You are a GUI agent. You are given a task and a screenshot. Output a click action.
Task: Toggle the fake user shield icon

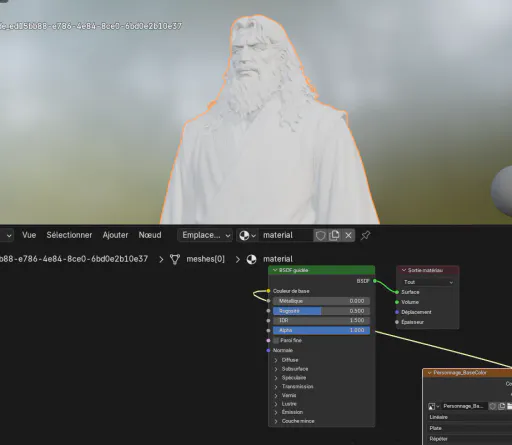pyautogui.click(x=320, y=236)
